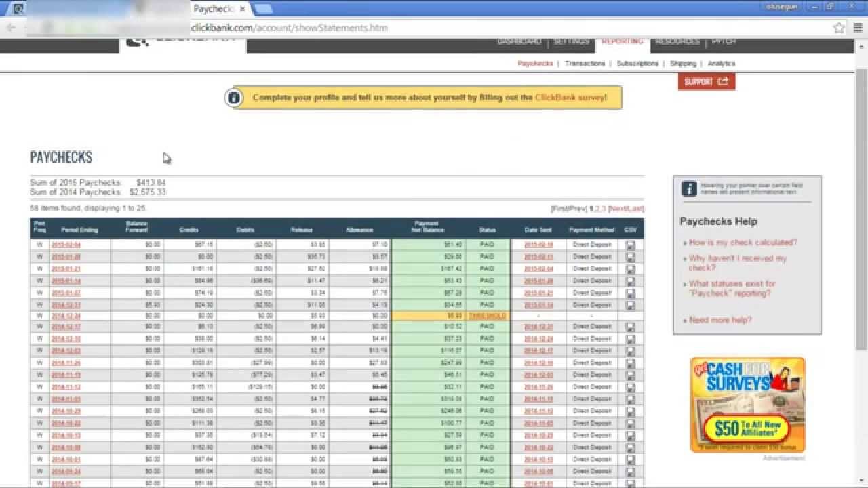Download CSV for period ending 2014-12-31

click(630, 306)
